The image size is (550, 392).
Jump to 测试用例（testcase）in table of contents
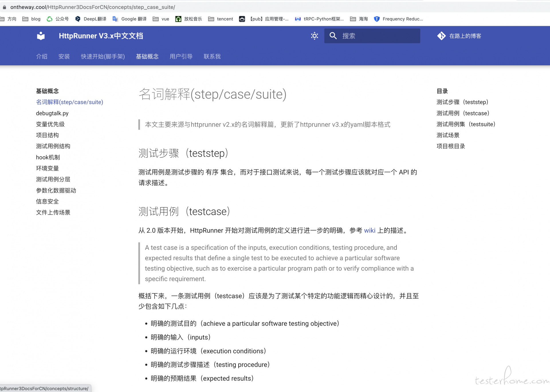point(463,113)
